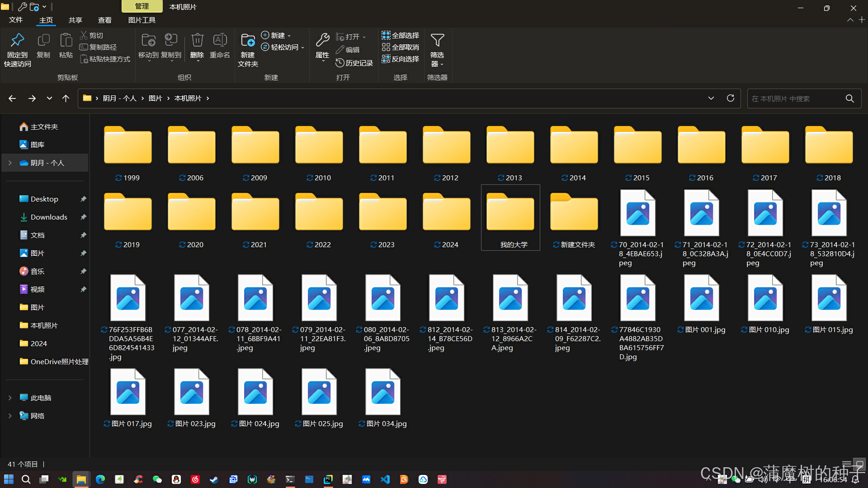Open the 查看 ribbon tab

(105, 20)
